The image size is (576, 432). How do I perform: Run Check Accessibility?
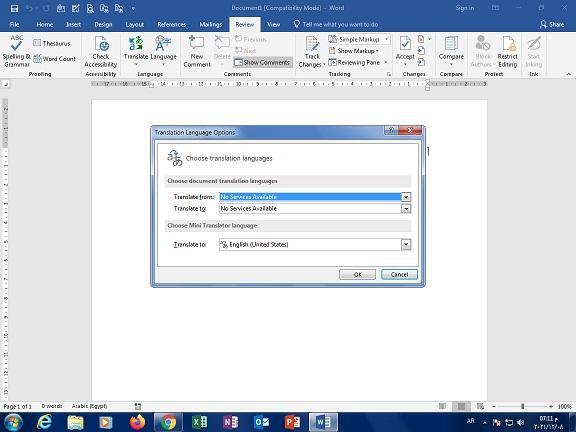pos(101,52)
